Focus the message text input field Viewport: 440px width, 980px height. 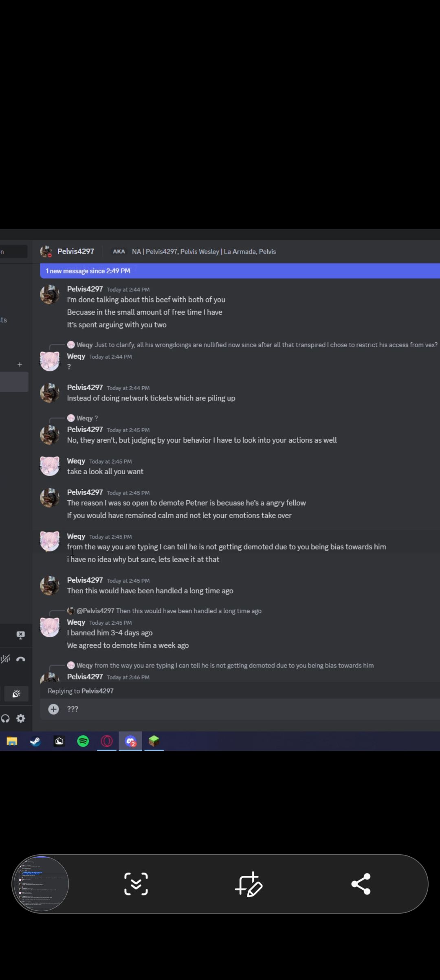point(244,709)
